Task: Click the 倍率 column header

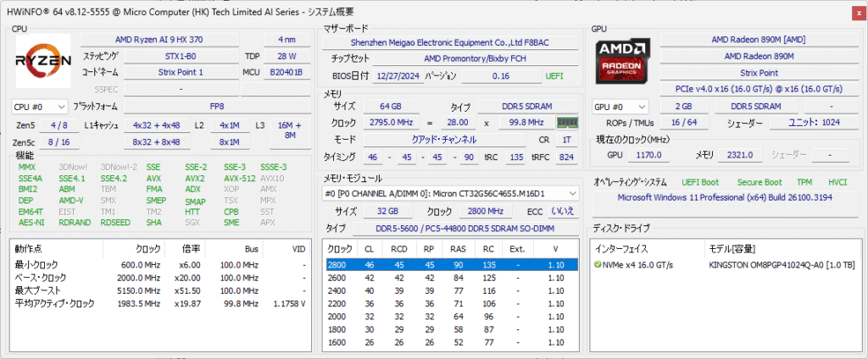Action: (185, 249)
